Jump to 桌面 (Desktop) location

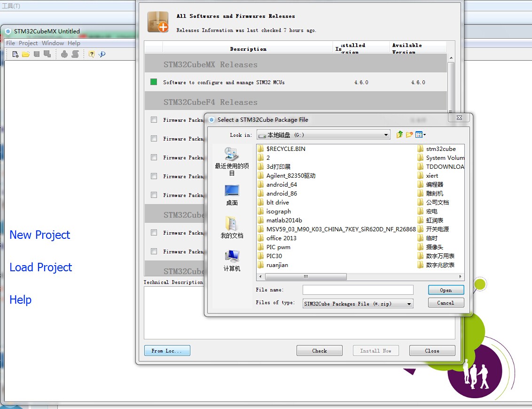click(x=232, y=195)
